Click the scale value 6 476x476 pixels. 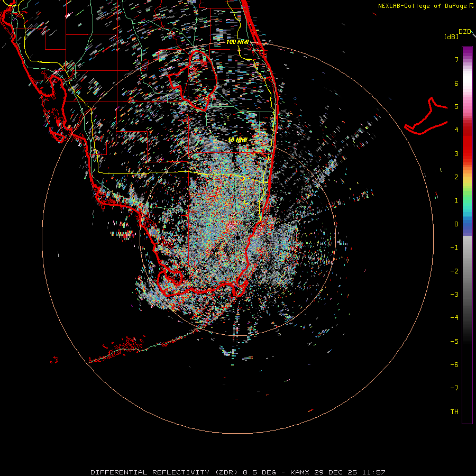click(x=456, y=83)
